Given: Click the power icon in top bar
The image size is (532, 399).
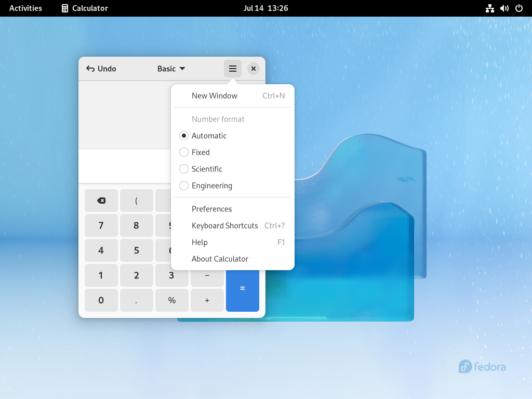Looking at the screenshot, I should tap(519, 8).
